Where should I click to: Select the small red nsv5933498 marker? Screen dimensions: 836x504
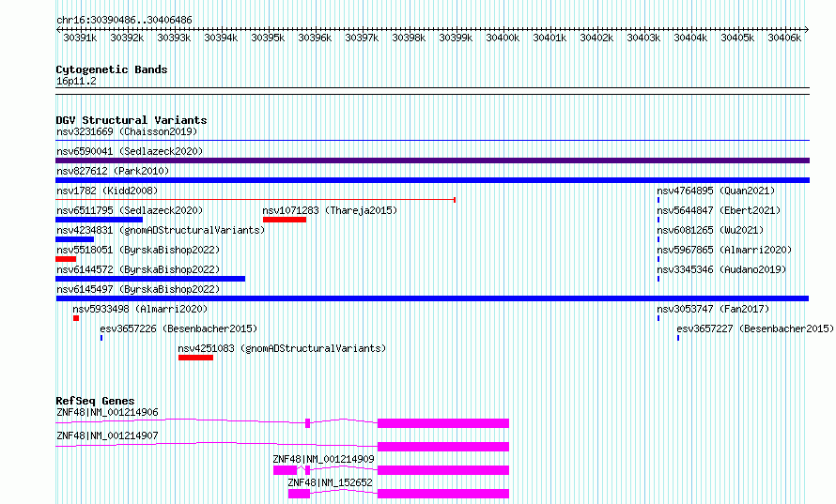pyautogui.click(x=76, y=318)
